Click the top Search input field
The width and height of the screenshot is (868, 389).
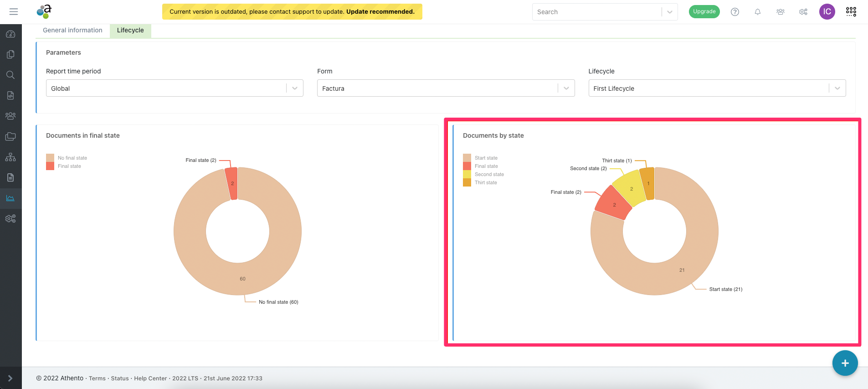(x=597, y=12)
